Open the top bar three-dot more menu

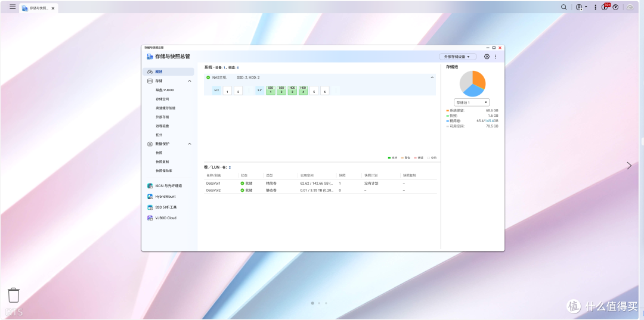pos(596,7)
